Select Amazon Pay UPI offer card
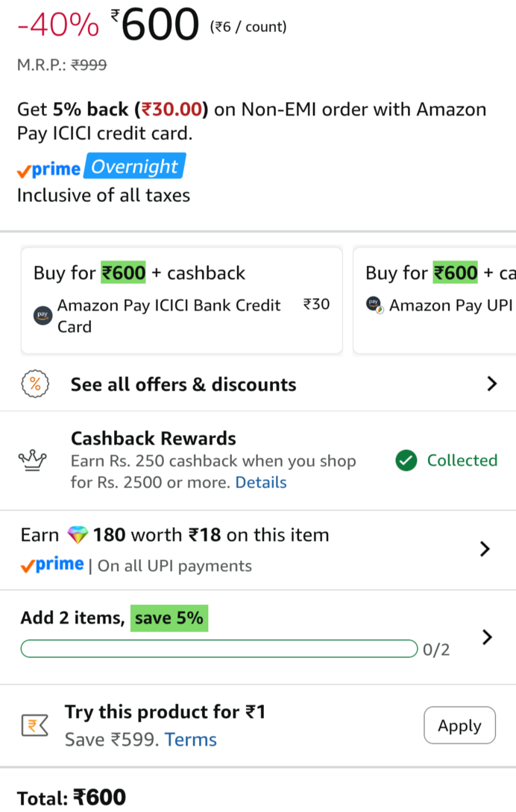This screenshot has width=516, height=812. [435, 300]
